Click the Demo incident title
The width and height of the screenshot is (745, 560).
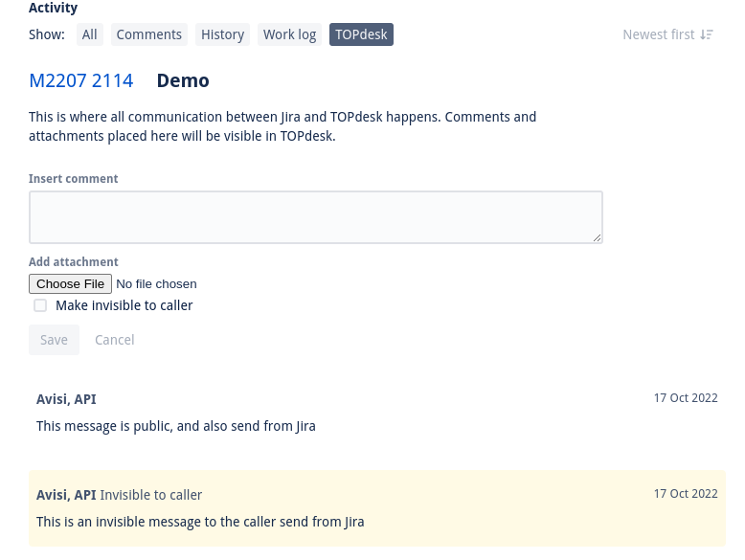(183, 80)
